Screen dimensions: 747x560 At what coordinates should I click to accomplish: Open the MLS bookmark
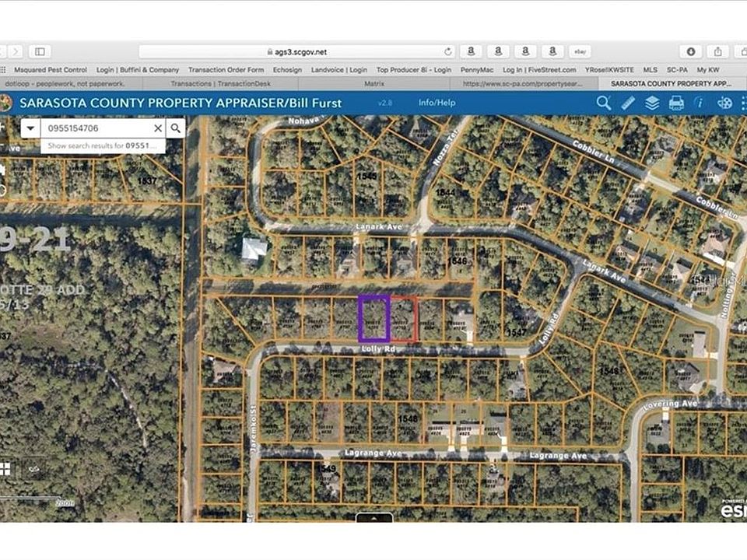click(651, 69)
